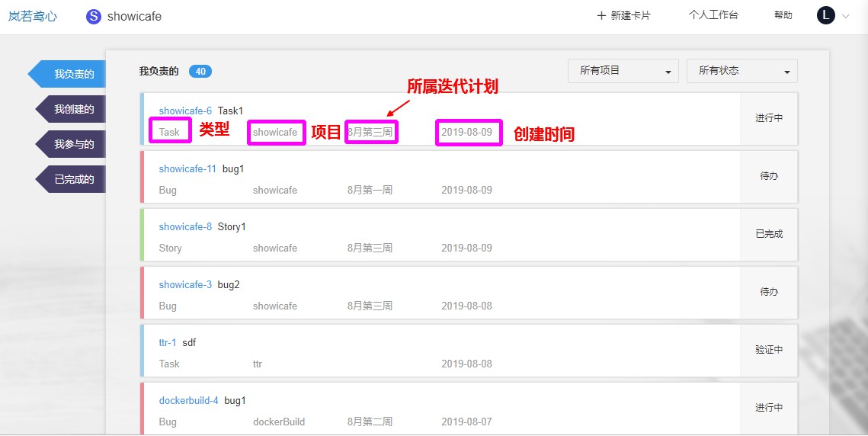Click 待办 status of showicafe-11 card

[x=769, y=176]
